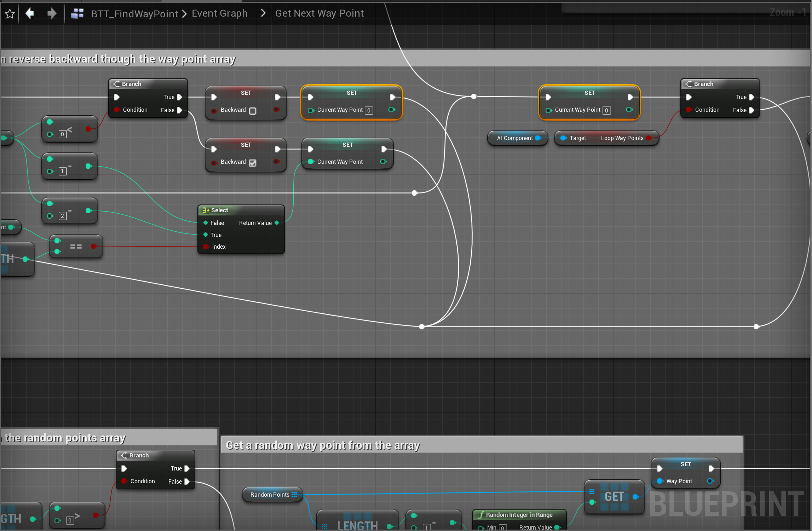The width and height of the screenshot is (812, 531).
Task: Enable the unchecked Backward checkbox
Action: 253,111
